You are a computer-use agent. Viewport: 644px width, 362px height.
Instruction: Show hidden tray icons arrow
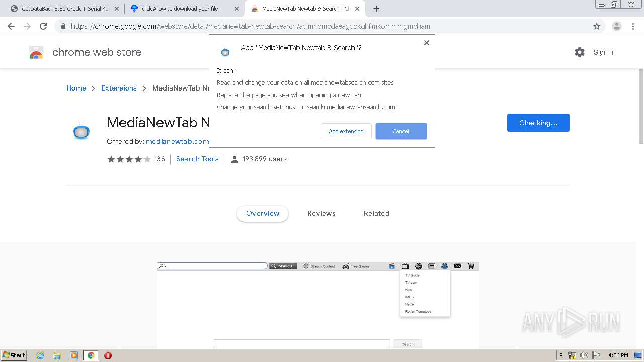[x=561, y=355]
